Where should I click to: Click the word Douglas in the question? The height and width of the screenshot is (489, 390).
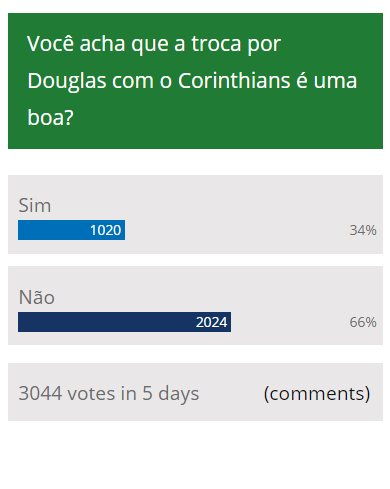pos(67,81)
